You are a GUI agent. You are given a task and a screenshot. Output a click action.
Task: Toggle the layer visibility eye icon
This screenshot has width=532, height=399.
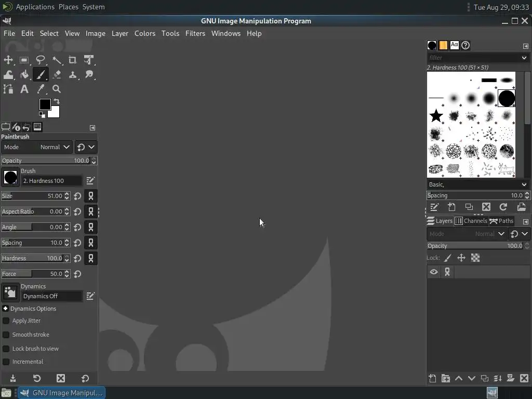click(434, 272)
